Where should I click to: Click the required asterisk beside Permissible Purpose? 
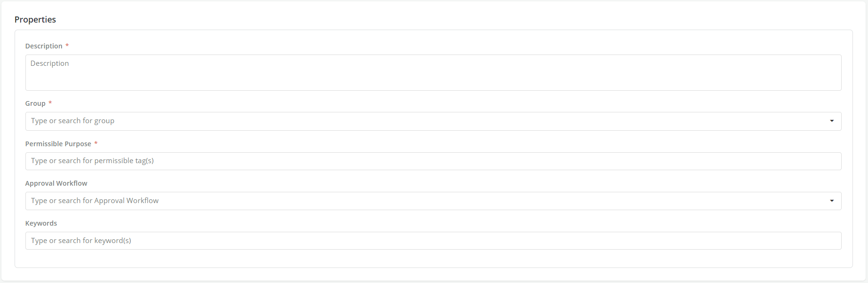96,143
